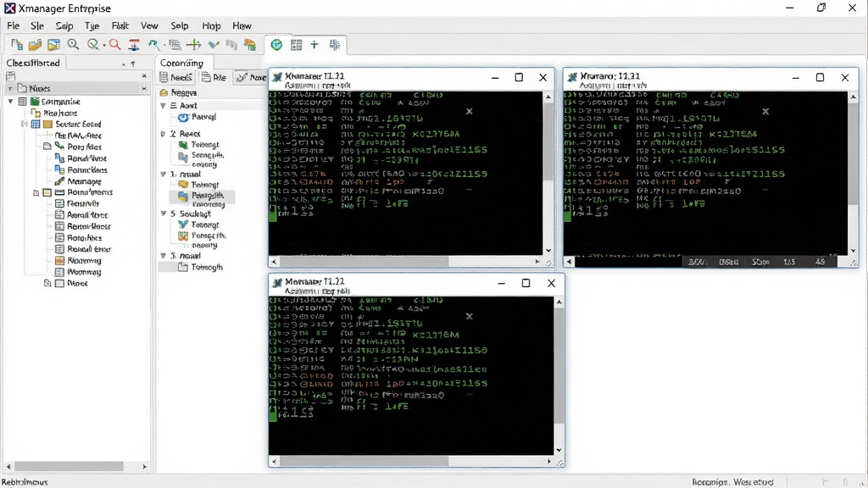Click the black plus toolbar icon
The image size is (868, 488).
click(x=314, y=45)
